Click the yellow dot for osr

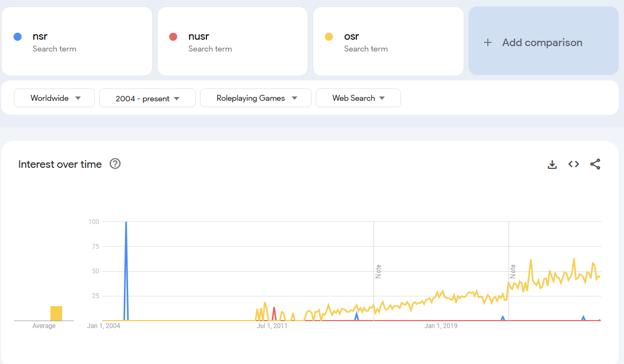[x=329, y=37]
